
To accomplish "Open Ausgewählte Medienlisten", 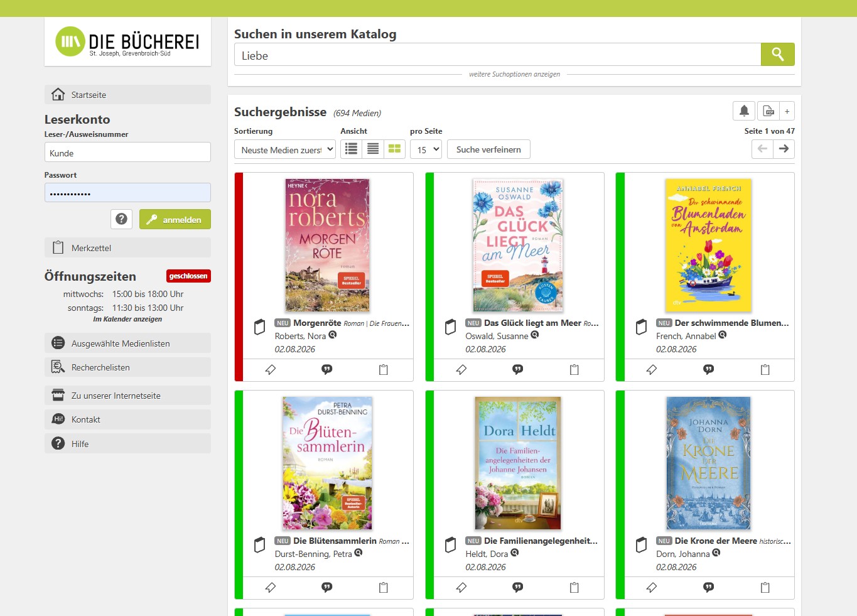I will [127, 343].
